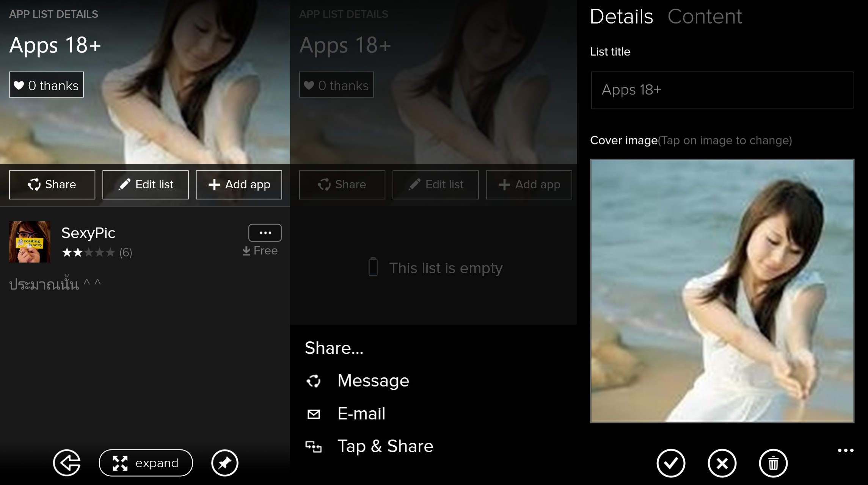This screenshot has width=868, height=485.
Task: Tap the Share button in the left screen
Action: point(52,185)
